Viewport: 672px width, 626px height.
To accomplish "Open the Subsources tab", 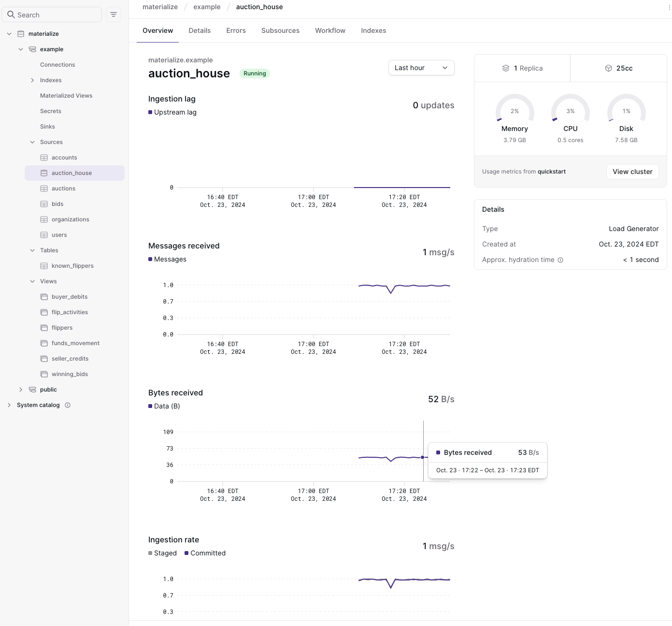I will (280, 30).
